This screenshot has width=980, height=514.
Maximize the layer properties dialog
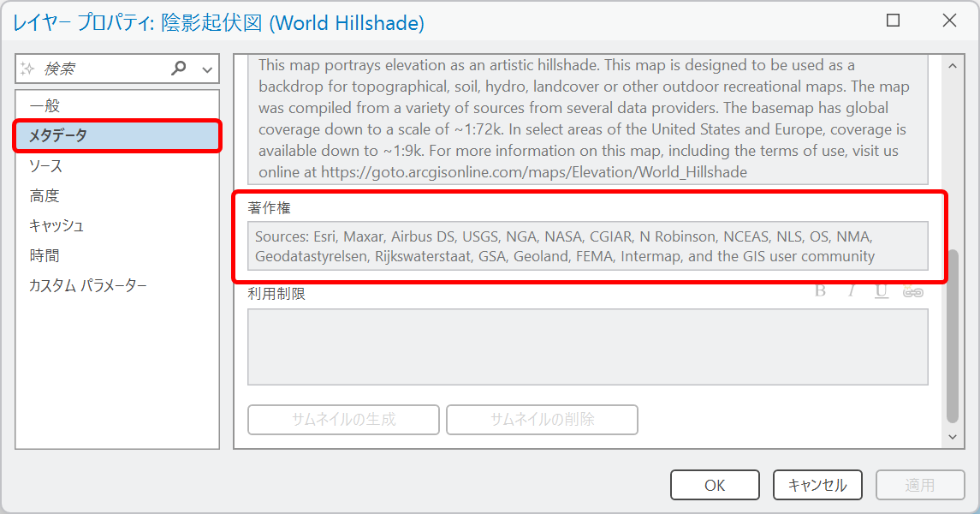tap(893, 21)
